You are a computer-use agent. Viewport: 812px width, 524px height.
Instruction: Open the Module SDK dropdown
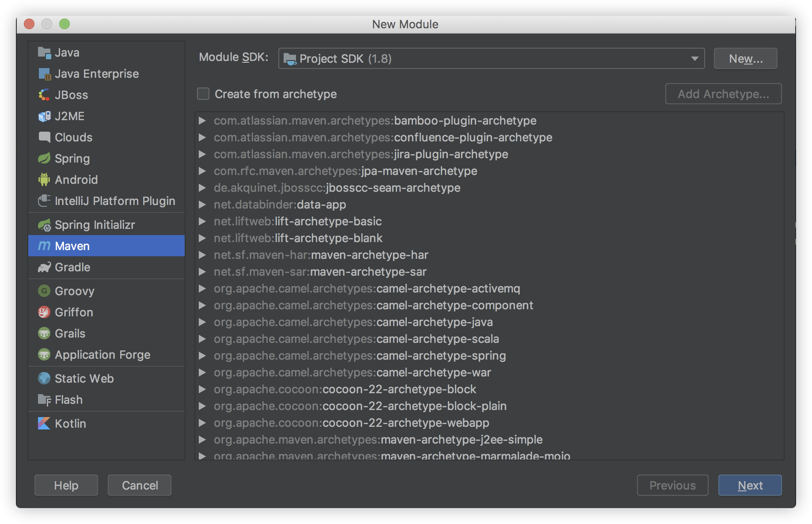(x=491, y=58)
